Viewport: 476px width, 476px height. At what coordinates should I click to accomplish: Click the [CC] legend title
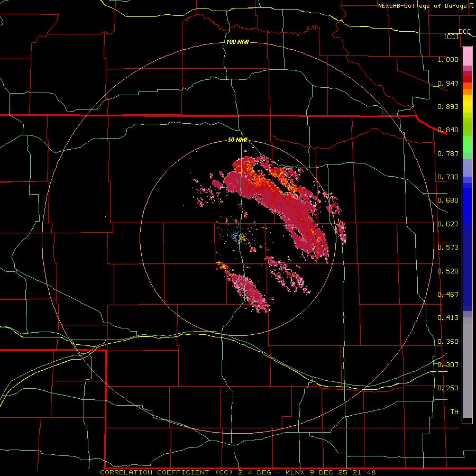coord(451,37)
